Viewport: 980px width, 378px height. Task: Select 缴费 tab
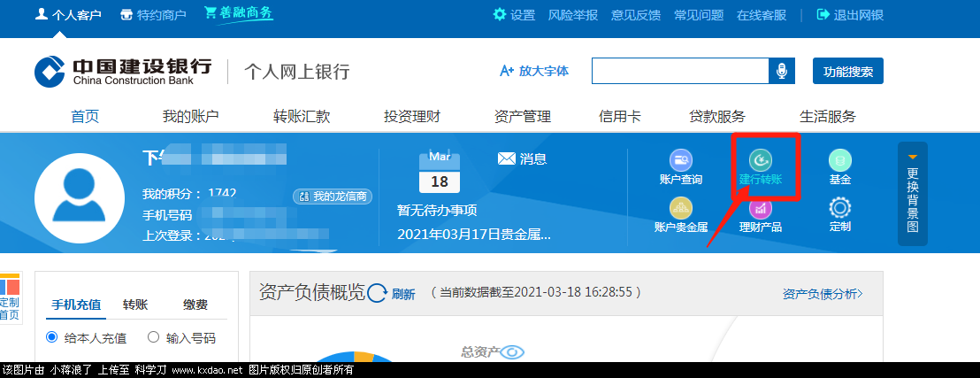pyautogui.click(x=195, y=305)
